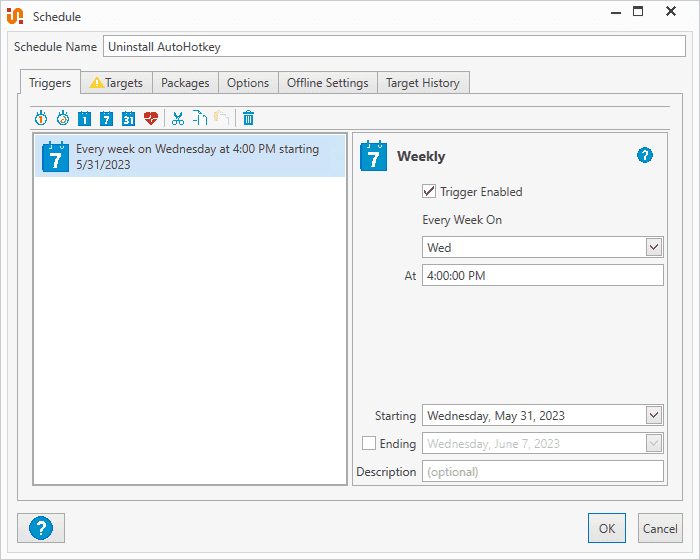Minimize the Schedule window

[x=616, y=12]
